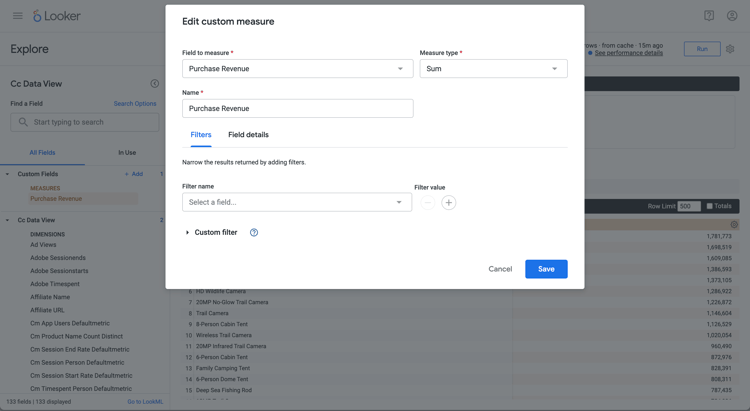This screenshot has width=750, height=411.
Task: Click the Name text field
Action: click(297, 108)
